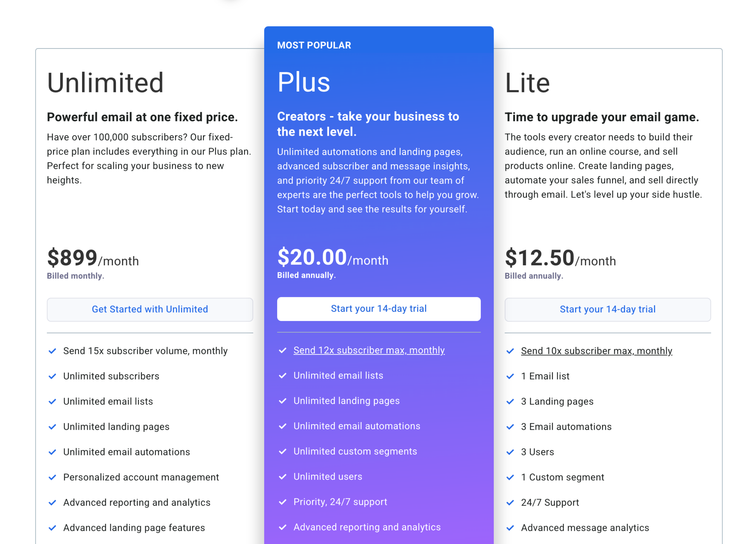Click the checkmark beside "Personalized account management"

pos(52,477)
